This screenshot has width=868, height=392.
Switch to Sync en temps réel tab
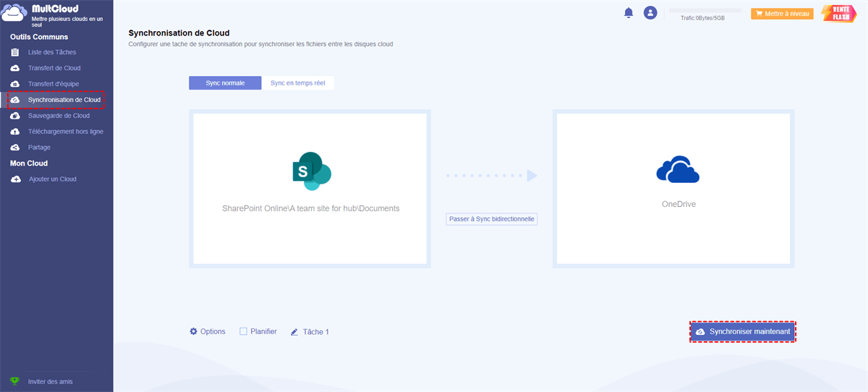click(x=298, y=83)
